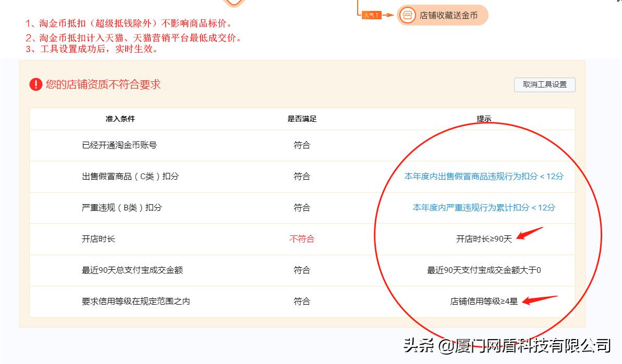Click the 您的店铺资质不符合要求 heading

(103, 85)
